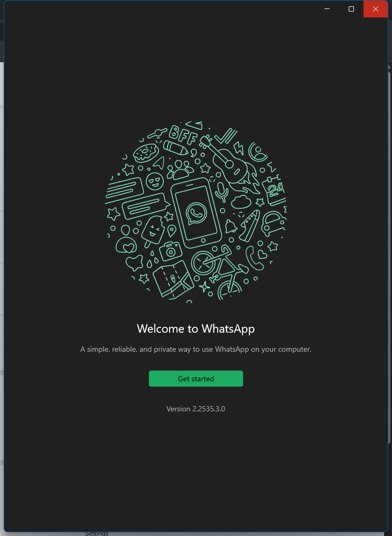The width and height of the screenshot is (392, 536).
Task: Minimize the WhatsApp window
Action: [327, 9]
